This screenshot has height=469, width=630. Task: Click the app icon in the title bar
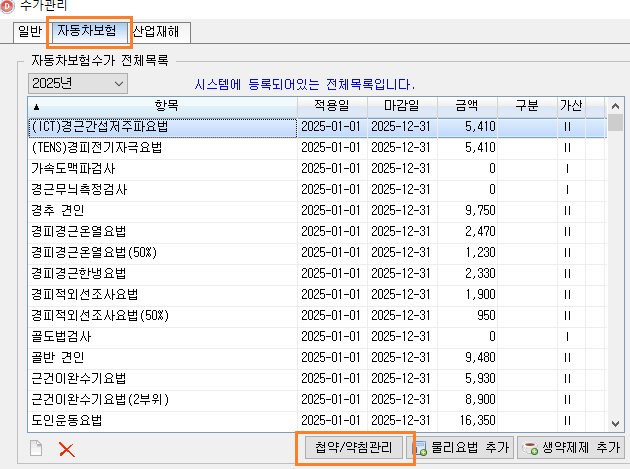point(8,7)
